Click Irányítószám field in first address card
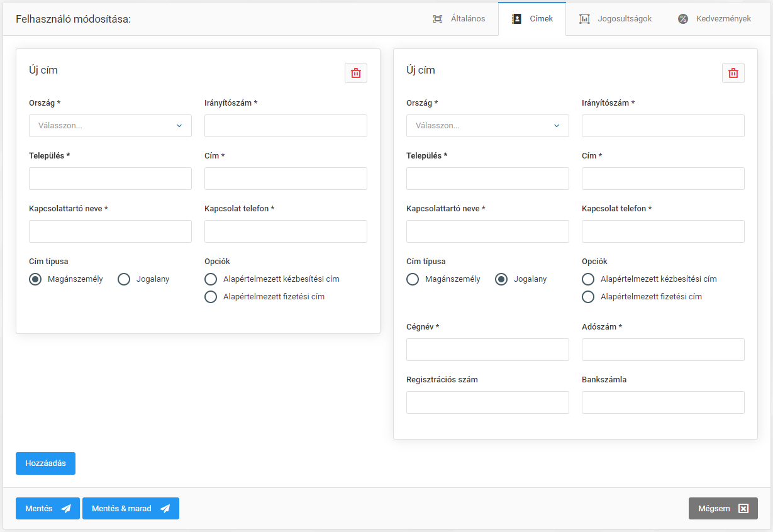 pos(286,126)
